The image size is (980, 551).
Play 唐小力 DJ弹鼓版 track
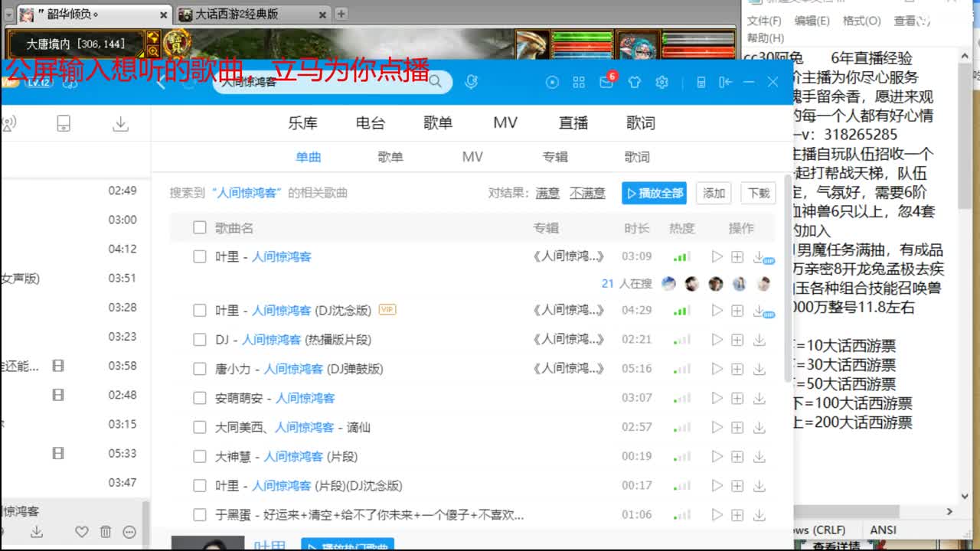[x=717, y=369]
